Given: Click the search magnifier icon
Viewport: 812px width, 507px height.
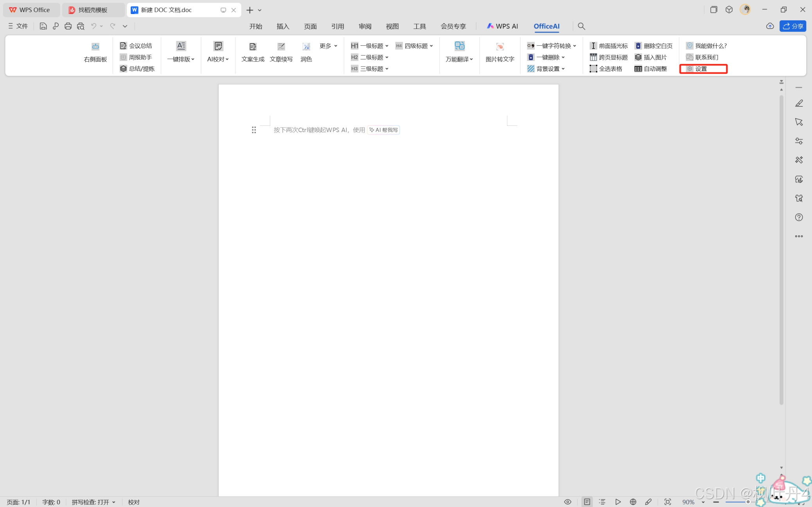Looking at the screenshot, I should point(581,26).
